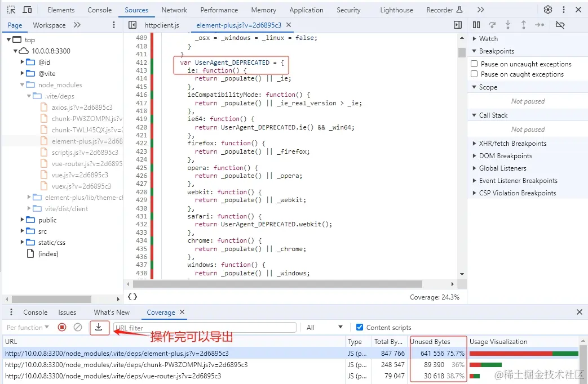
Task: Export coverage data with download icon
Action: tap(99, 327)
